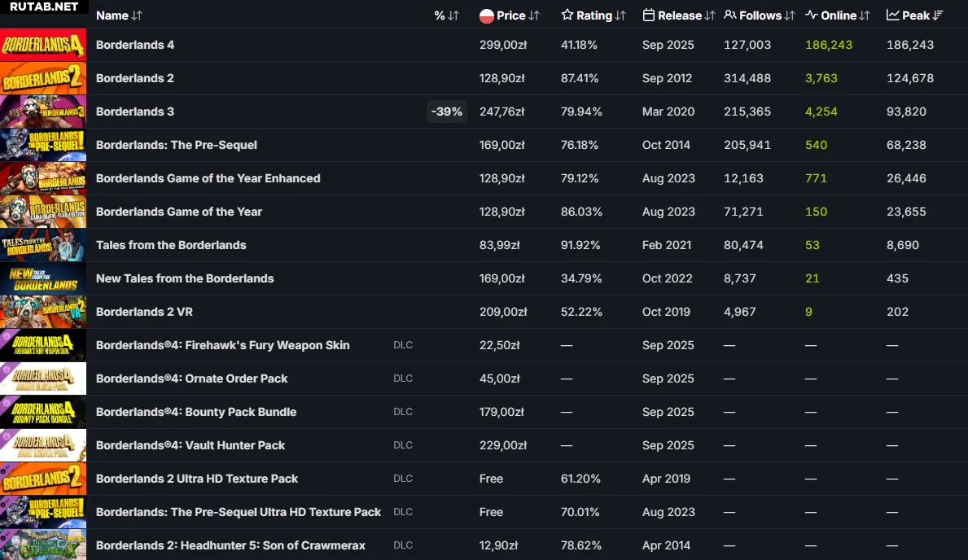Open the Bounty Pack Bundle thumbnail

[43, 411]
